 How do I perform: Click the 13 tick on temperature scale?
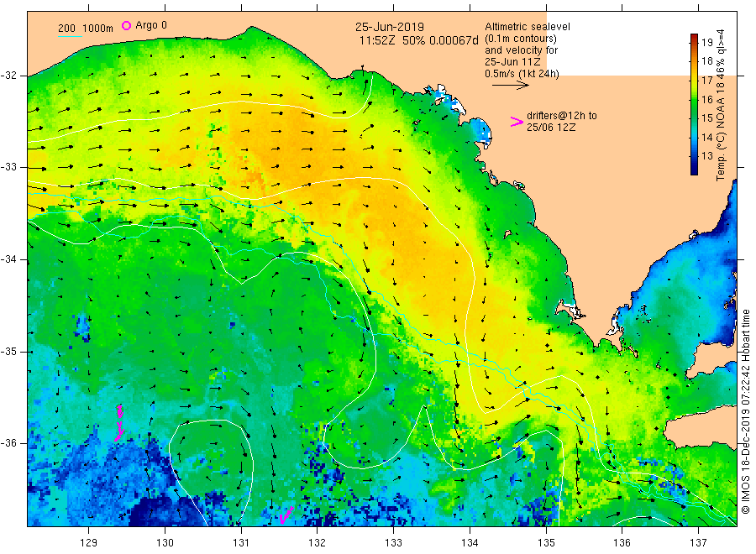(x=706, y=156)
